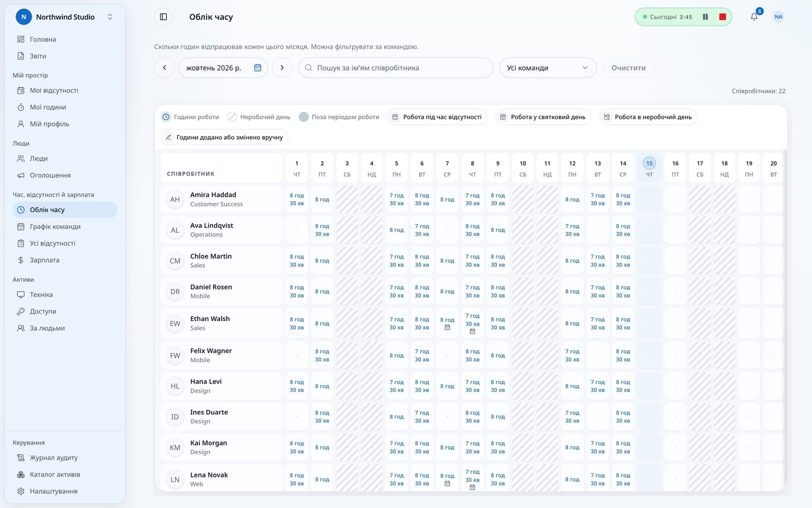The image size is (812, 508).
Task: Click the absence-work icon in Ethan Walsh's day 7
Action: pyautogui.click(x=447, y=328)
